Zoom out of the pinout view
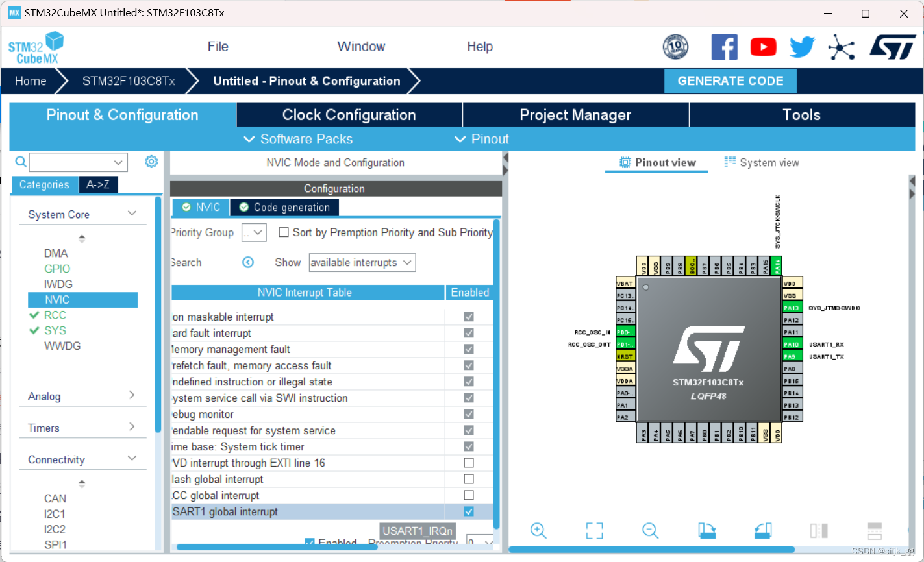Screen dimensions: 924x562 [x=651, y=531]
